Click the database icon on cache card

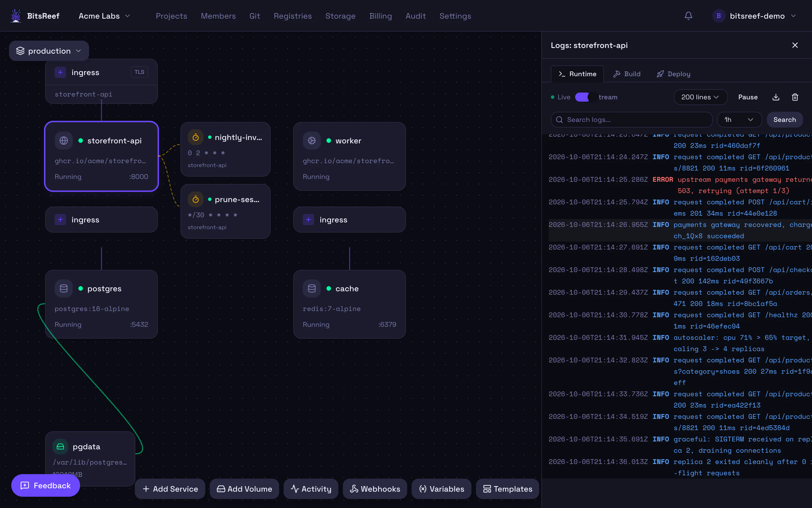(x=312, y=289)
